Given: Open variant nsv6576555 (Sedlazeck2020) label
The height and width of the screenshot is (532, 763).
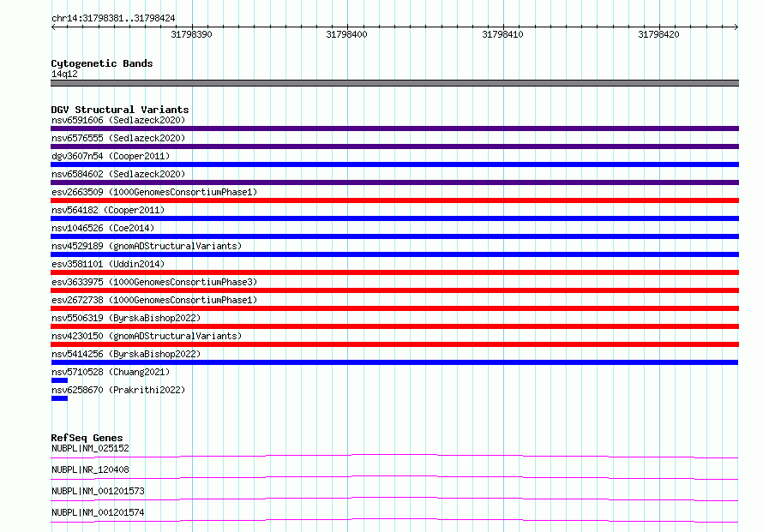Looking at the screenshot, I should click(x=118, y=138).
